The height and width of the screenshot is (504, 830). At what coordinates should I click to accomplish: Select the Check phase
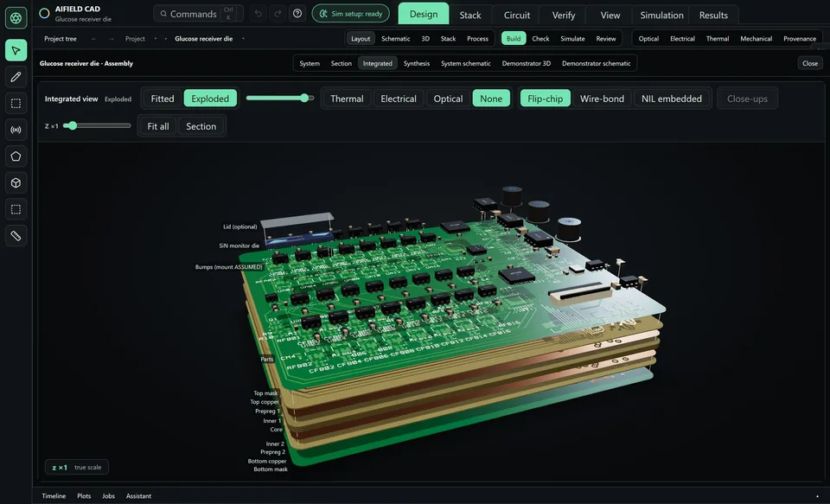pyautogui.click(x=540, y=39)
